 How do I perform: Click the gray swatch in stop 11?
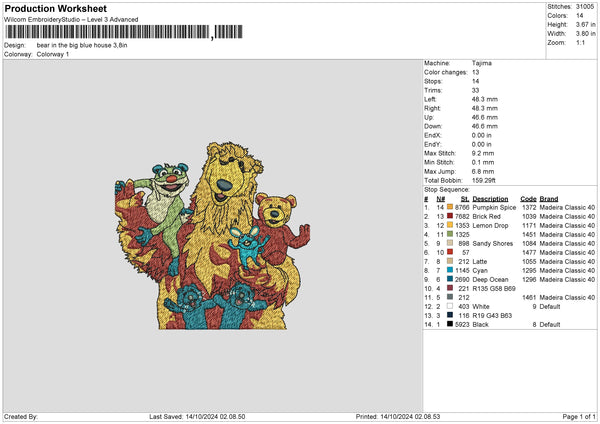point(450,297)
